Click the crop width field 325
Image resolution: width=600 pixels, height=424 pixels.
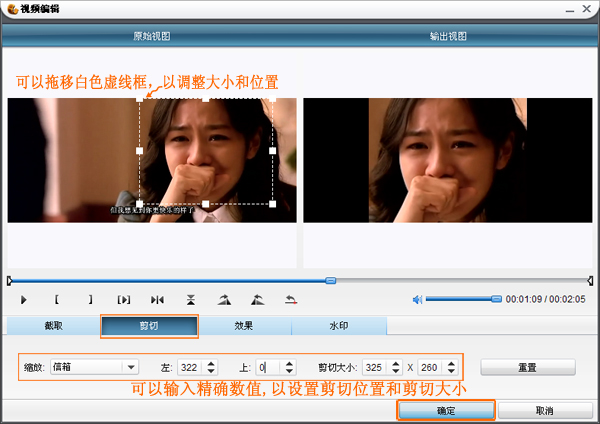pyautogui.click(x=376, y=367)
